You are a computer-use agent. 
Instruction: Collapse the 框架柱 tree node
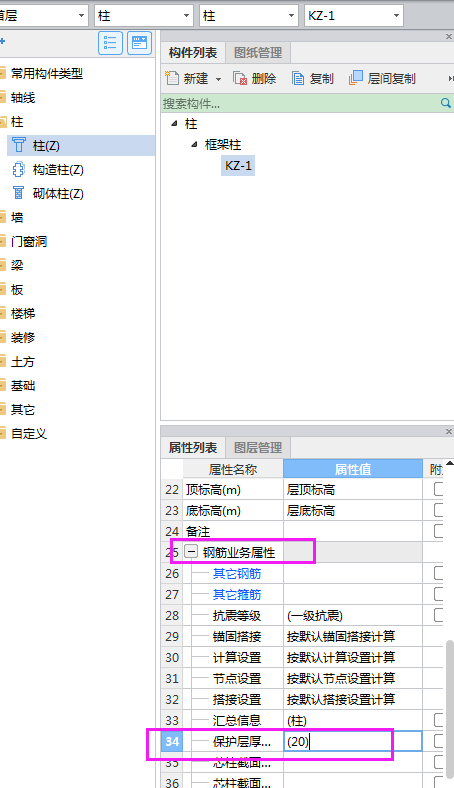pyautogui.click(x=195, y=145)
